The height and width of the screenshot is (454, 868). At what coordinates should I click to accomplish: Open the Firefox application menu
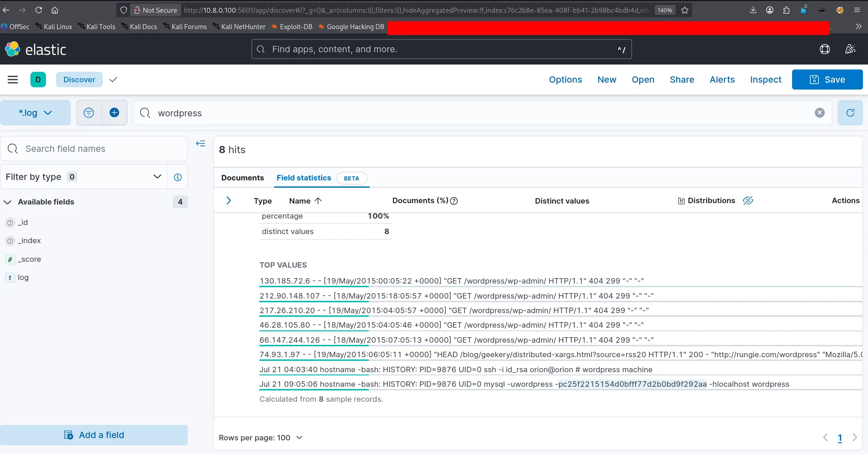point(857,10)
